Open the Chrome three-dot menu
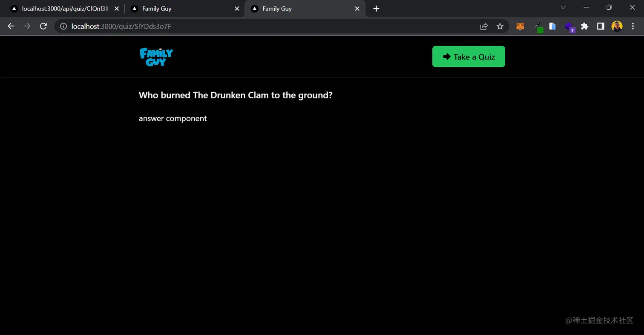Viewport: 644px width, 335px height. (x=633, y=26)
